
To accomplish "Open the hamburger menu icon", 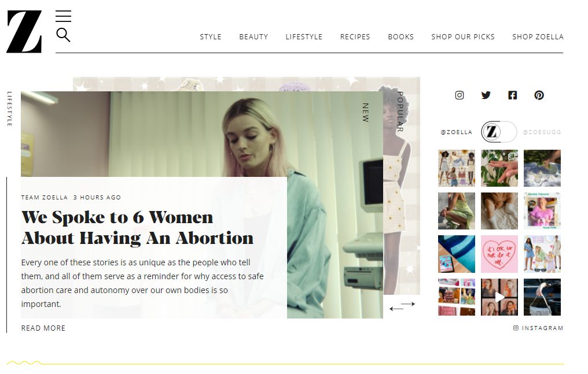I will point(64,16).
